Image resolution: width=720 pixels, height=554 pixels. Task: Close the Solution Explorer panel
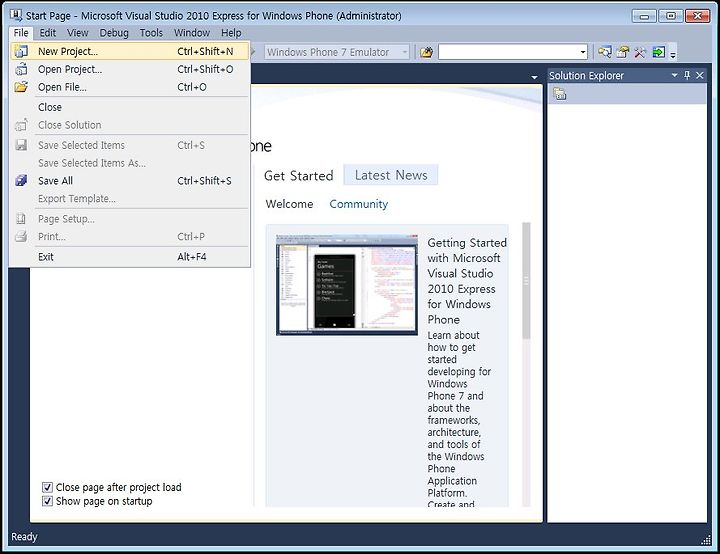point(700,75)
